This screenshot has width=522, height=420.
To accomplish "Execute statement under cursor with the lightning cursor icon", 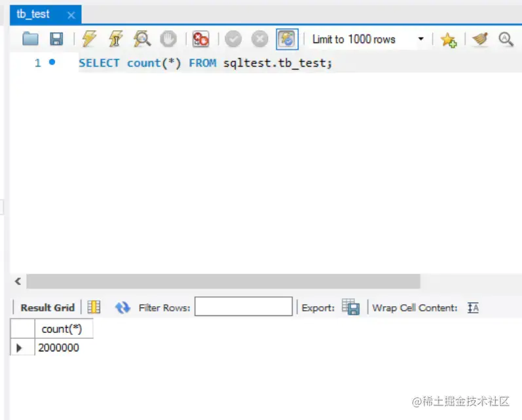I will 115,39.
